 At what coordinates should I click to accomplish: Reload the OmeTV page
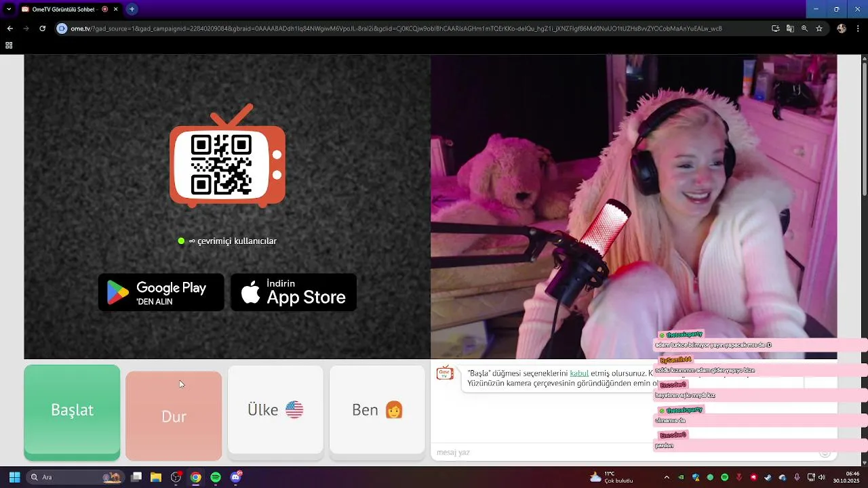(42, 28)
